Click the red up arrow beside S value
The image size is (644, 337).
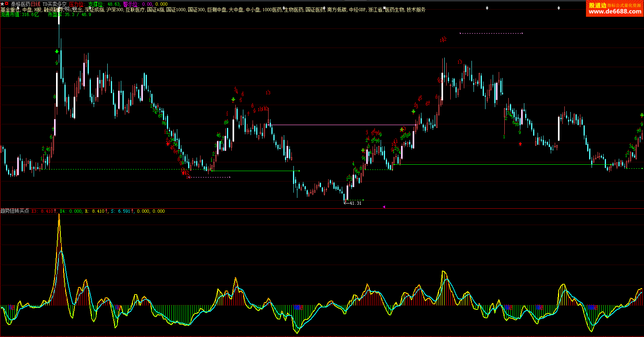[132, 211]
